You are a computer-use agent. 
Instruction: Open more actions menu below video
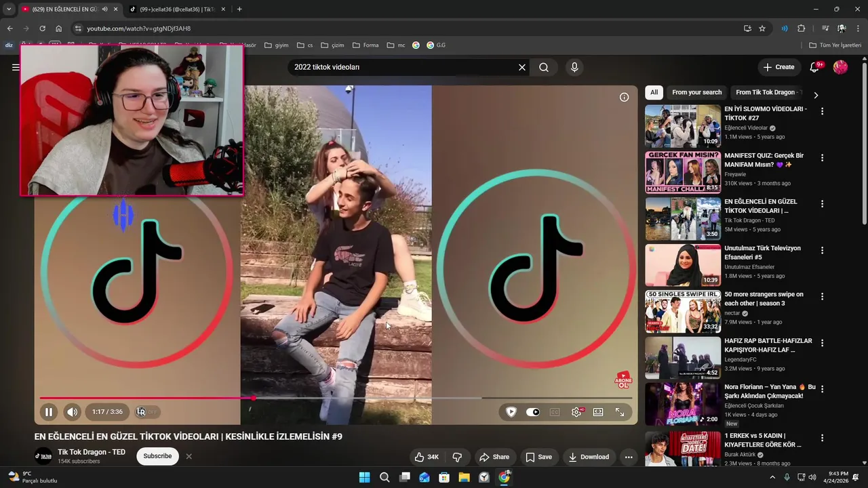[x=629, y=457]
